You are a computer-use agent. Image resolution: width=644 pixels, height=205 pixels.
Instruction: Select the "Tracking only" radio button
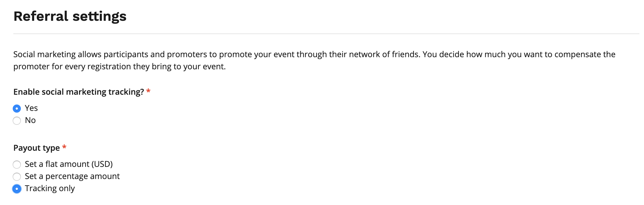tap(17, 189)
